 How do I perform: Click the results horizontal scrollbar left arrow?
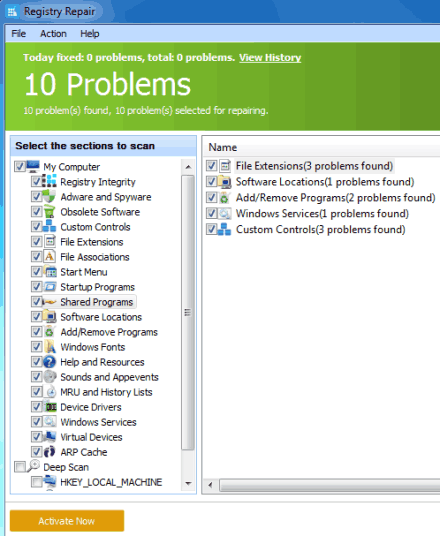[x=210, y=485]
